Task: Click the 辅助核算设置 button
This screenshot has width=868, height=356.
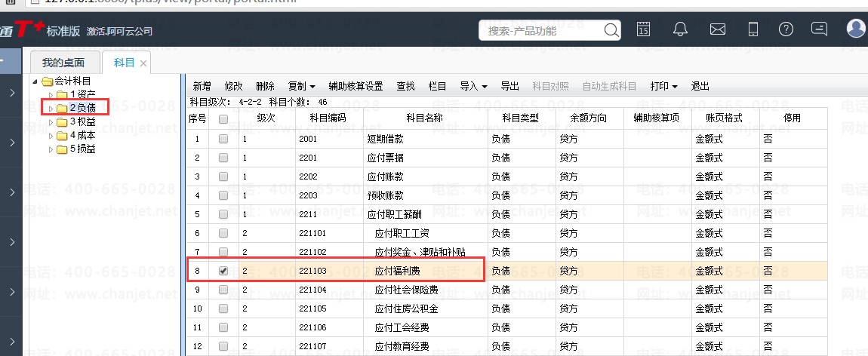Action: [x=356, y=86]
